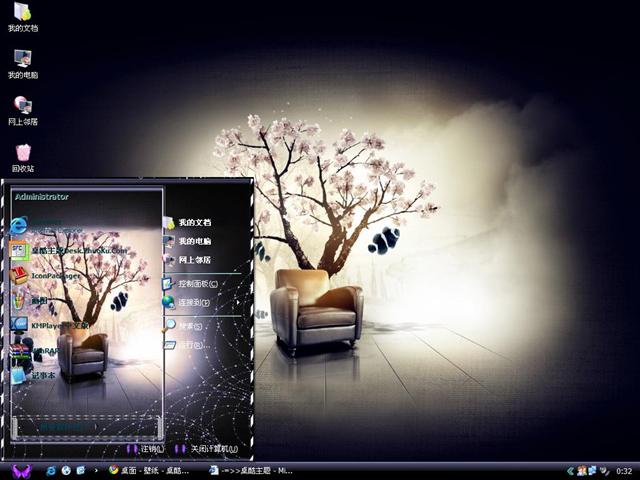
Task: Launch Internet Explorer from quick launch bar
Action: (x=51, y=471)
